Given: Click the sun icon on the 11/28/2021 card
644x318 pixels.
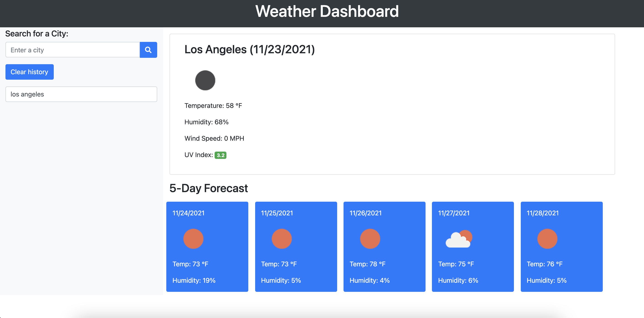Looking at the screenshot, I should pos(547,239).
